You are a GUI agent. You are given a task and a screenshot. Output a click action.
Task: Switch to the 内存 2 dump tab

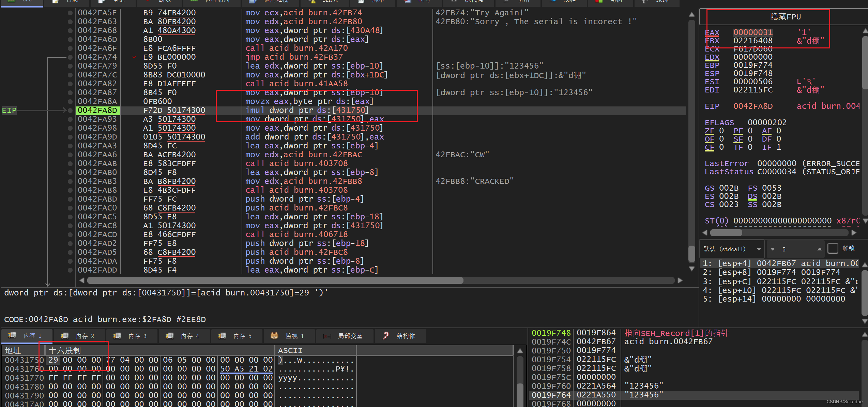tap(79, 336)
